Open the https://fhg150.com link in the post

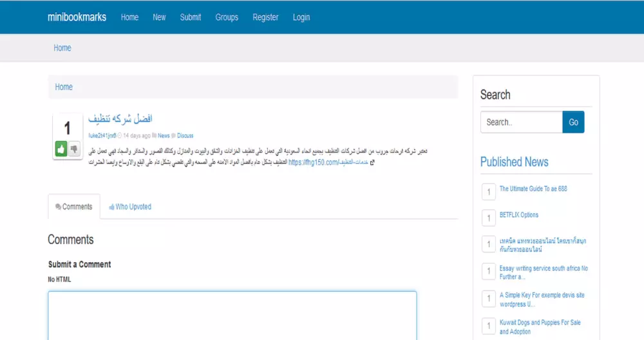point(328,163)
